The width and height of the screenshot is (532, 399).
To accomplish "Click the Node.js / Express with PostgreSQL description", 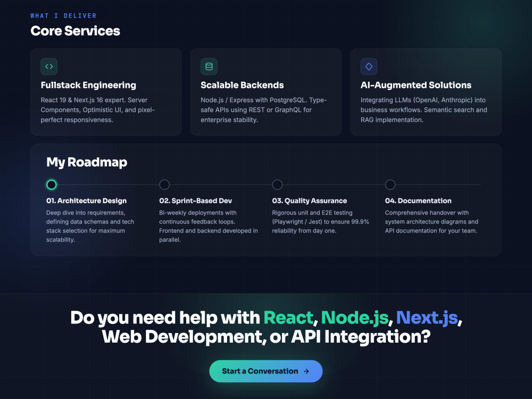I will (x=264, y=110).
